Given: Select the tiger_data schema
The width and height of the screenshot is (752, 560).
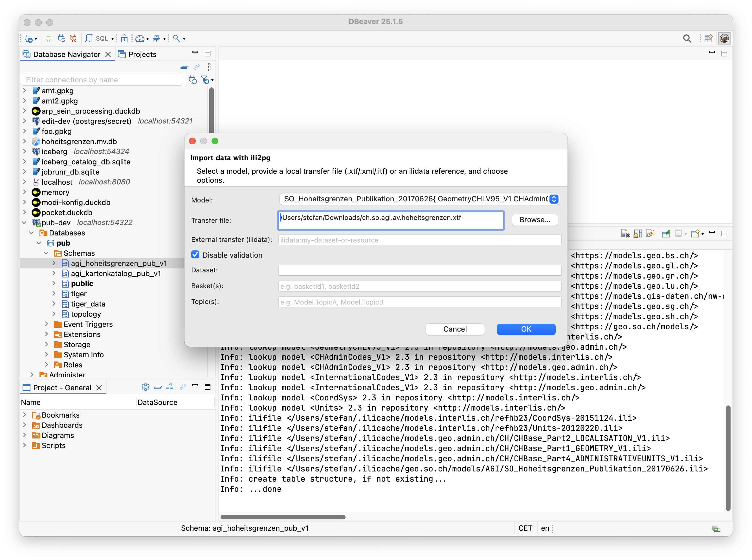Looking at the screenshot, I should click(88, 304).
